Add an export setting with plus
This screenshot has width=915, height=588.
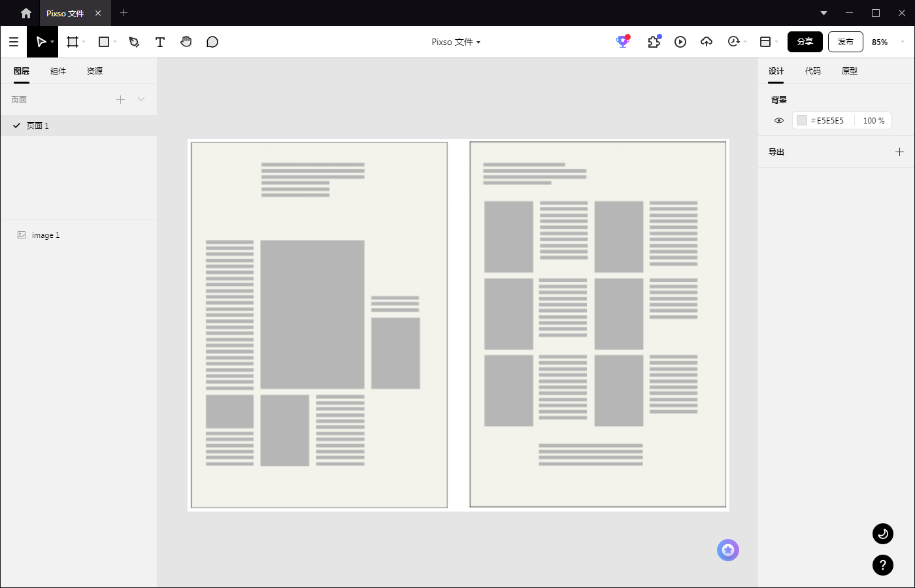click(x=899, y=152)
